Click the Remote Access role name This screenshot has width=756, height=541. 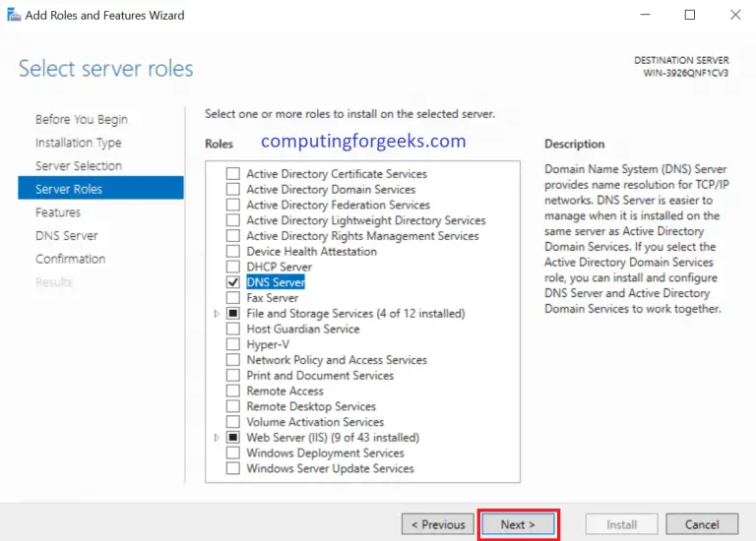tap(284, 391)
